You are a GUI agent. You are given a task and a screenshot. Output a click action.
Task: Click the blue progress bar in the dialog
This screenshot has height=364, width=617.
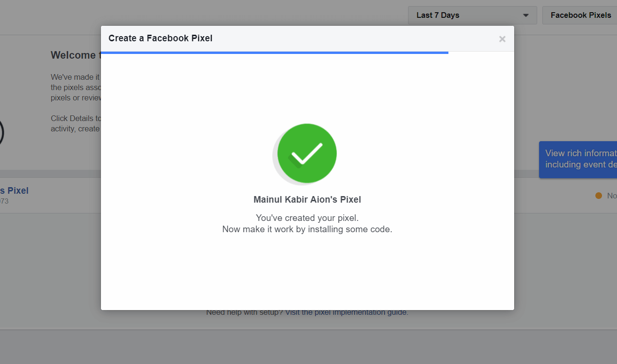click(x=275, y=53)
